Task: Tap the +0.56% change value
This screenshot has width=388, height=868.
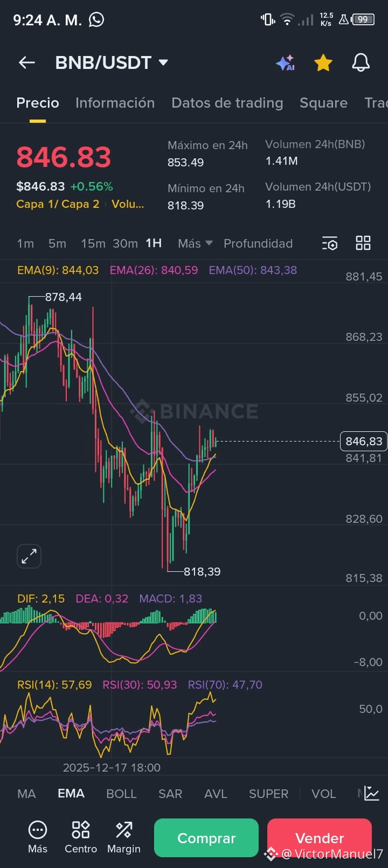Action: (92, 187)
